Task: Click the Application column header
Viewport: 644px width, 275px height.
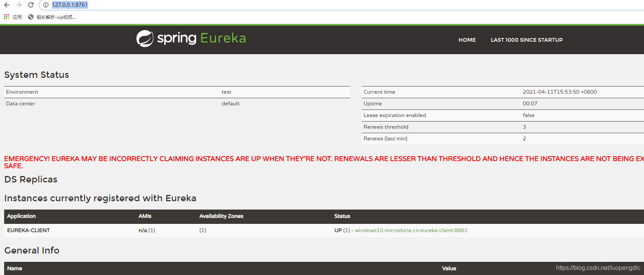Action: pos(21,216)
